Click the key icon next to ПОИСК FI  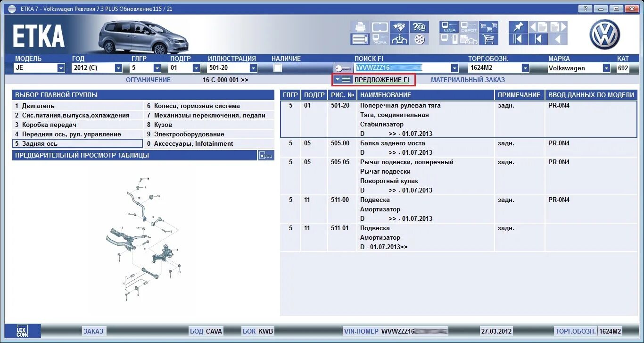[342, 68]
